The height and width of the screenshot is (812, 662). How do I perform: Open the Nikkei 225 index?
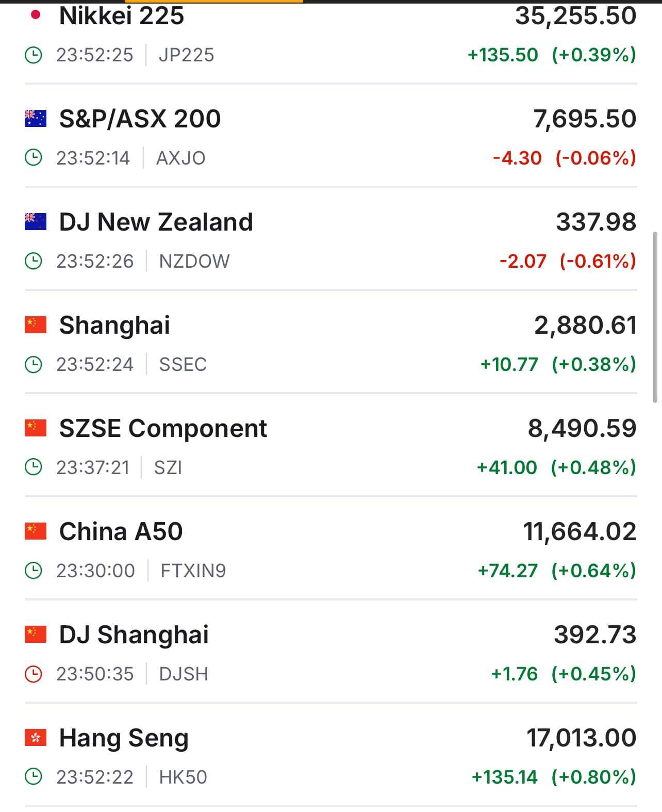coord(122,16)
